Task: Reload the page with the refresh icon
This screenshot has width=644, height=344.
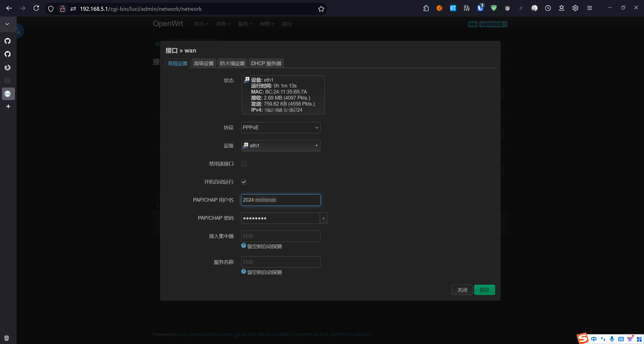Action: coord(36,8)
